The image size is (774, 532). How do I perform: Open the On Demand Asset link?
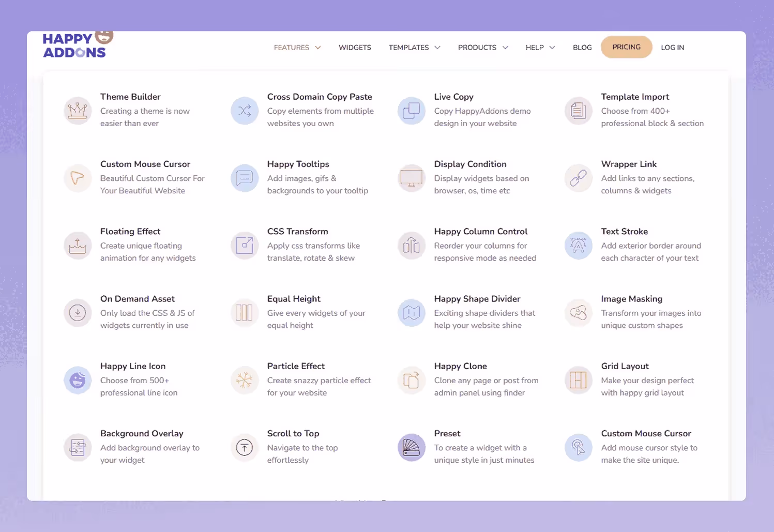pos(138,299)
